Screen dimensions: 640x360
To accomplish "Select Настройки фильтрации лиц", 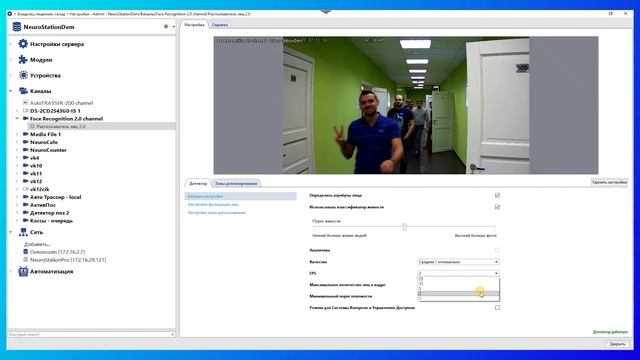I will tap(213, 204).
